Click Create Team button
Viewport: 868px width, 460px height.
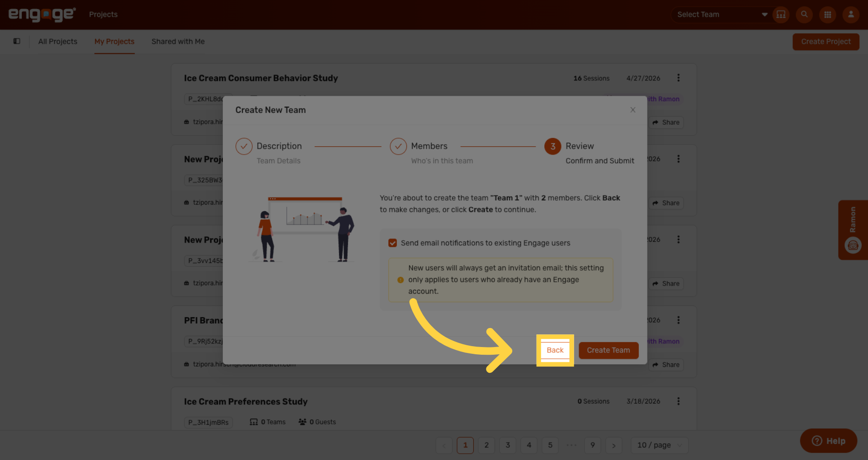pos(609,350)
